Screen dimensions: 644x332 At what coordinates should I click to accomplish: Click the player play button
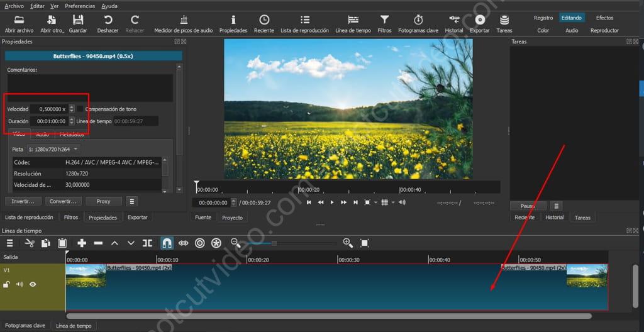332,202
